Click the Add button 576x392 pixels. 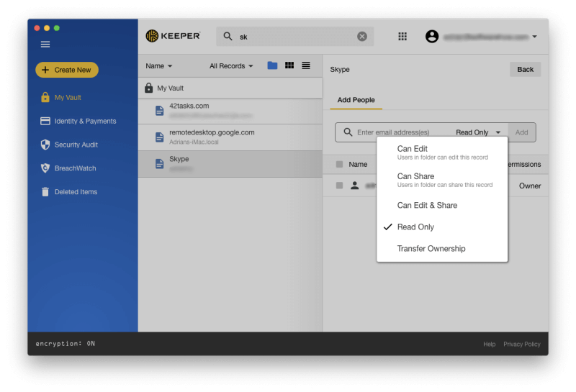pyautogui.click(x=521, y=132)
